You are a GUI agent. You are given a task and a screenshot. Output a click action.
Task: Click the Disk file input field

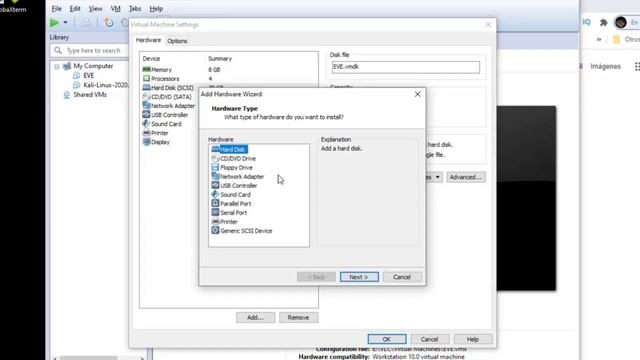click(x=406, y=67)
